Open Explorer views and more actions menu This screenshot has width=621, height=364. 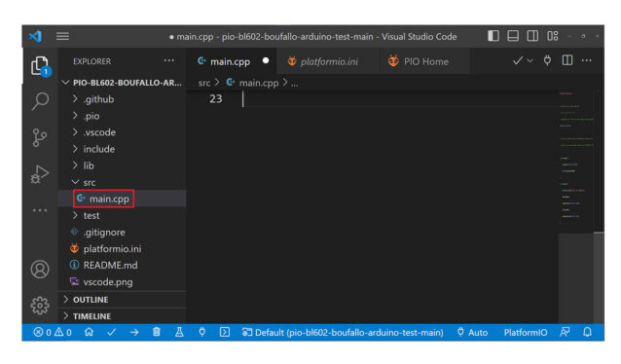(x=169, y=60)
